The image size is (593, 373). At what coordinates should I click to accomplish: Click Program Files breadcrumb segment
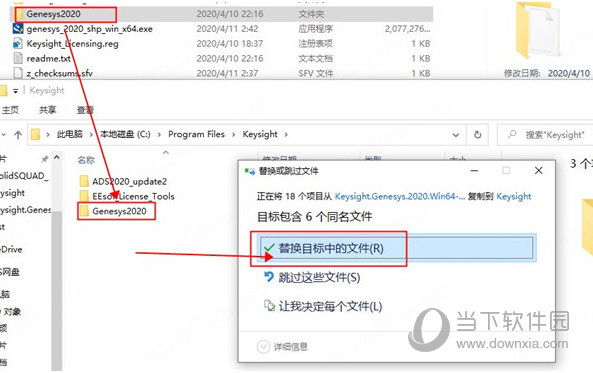pyautogui.click(x=196, y=134)
